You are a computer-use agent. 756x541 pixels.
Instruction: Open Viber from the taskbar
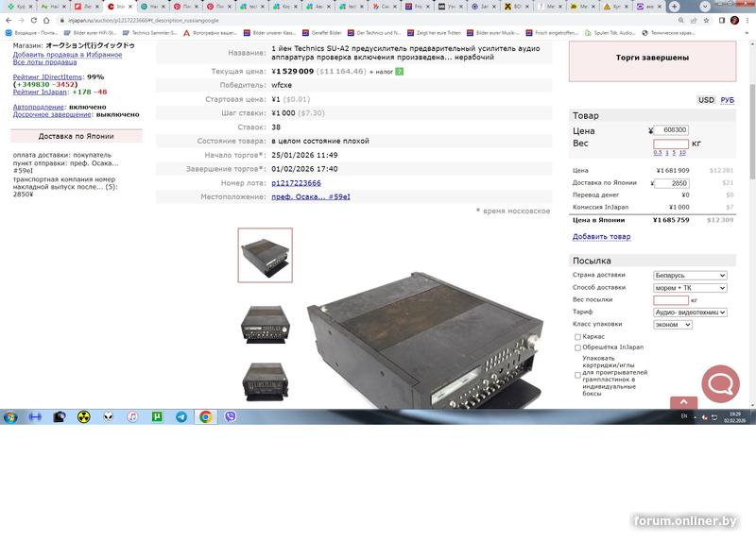(230, 416)
